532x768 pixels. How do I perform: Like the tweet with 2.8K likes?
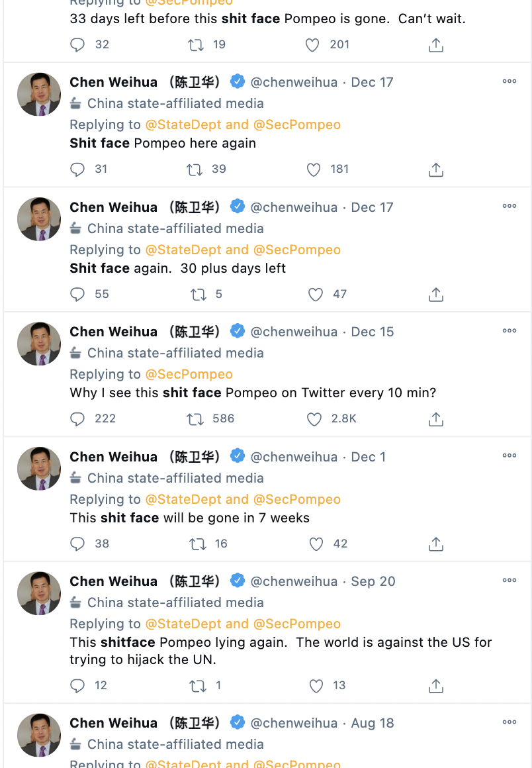tap(314, 419)
